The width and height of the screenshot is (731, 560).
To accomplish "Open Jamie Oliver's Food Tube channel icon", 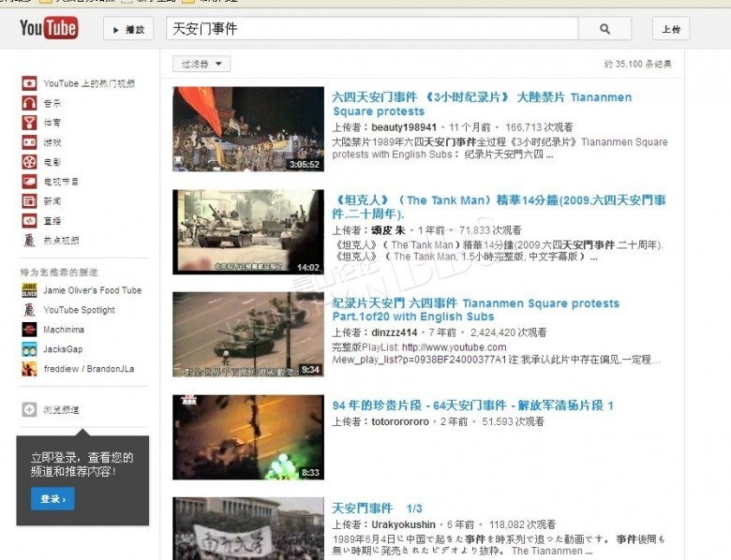I will point(29,289).
